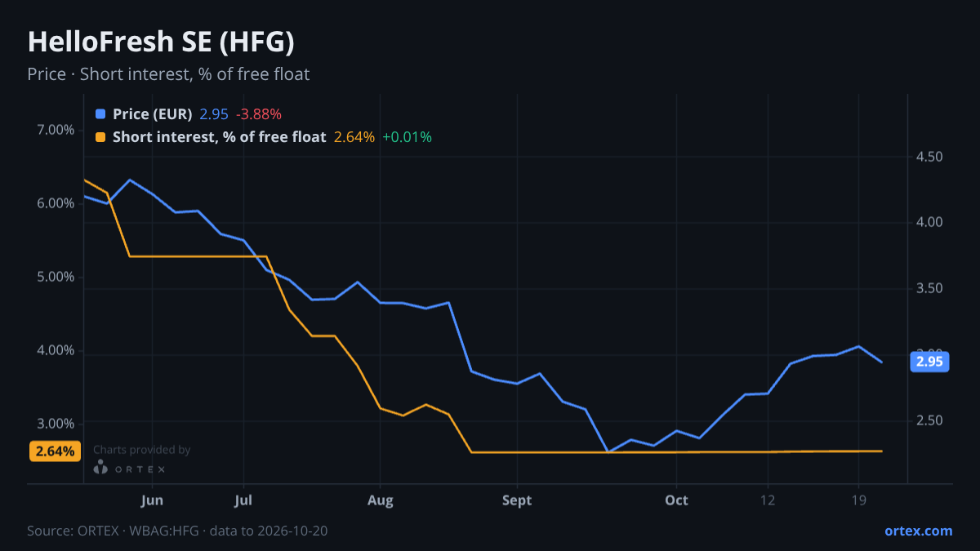Viewport: 980px width, 551px height.
Task: Click the 2.95 price value in legend
Action: coord(214,114)
